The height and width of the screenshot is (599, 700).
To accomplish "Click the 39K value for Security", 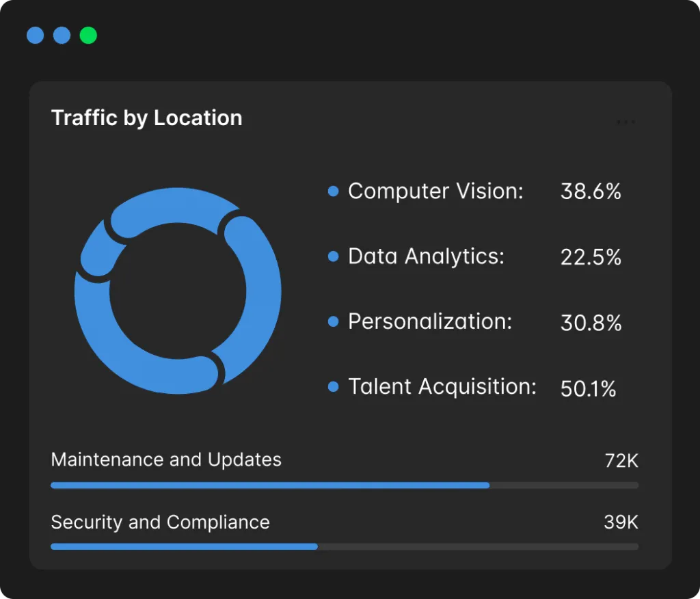I will pos(621,523).
